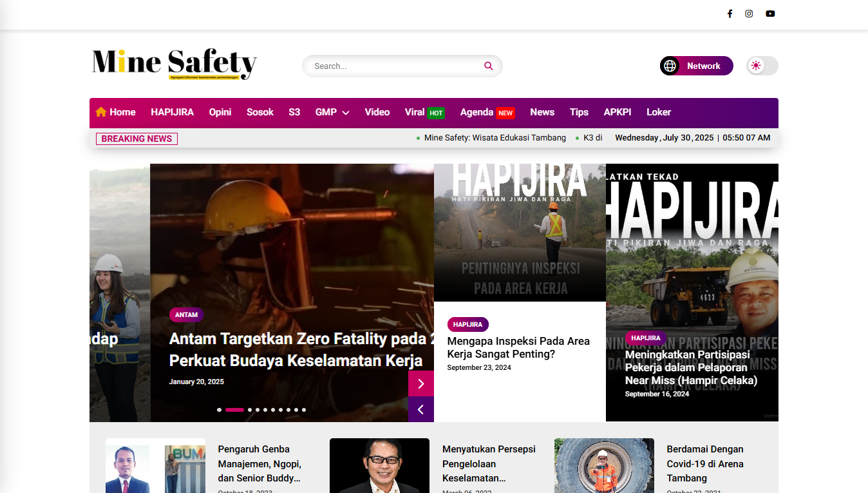868x493 pixels.
Task: Open the Facebook social icon
Action: pos(730,14)
